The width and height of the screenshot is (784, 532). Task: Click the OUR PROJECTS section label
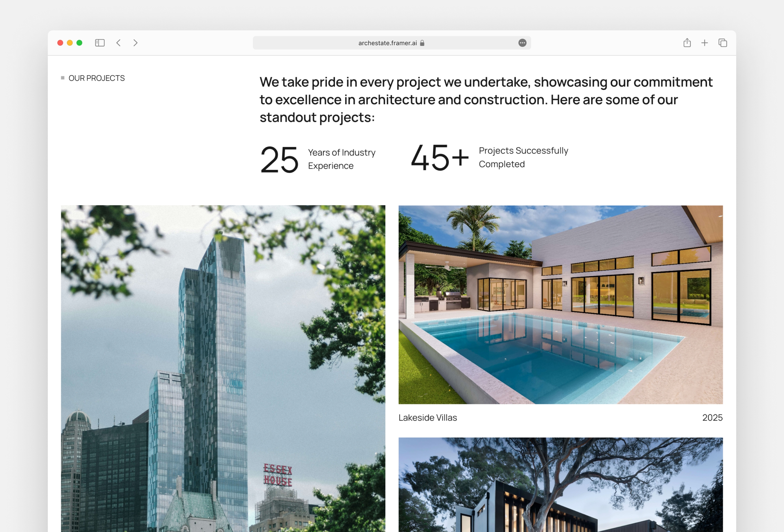(x=96, y=78)
